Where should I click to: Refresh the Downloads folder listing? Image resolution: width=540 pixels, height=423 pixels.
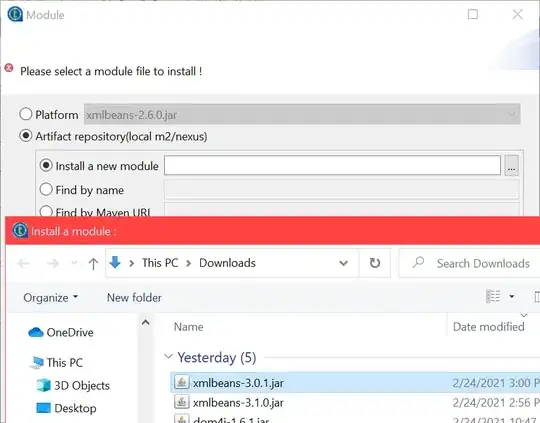pyautogui.click(x=375, y=263)
